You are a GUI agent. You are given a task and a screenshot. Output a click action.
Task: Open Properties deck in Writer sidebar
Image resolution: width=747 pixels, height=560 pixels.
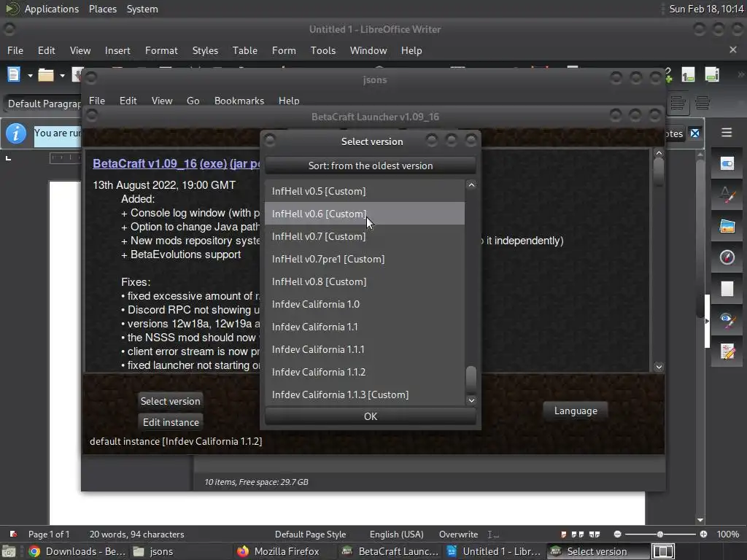[727, 164]
